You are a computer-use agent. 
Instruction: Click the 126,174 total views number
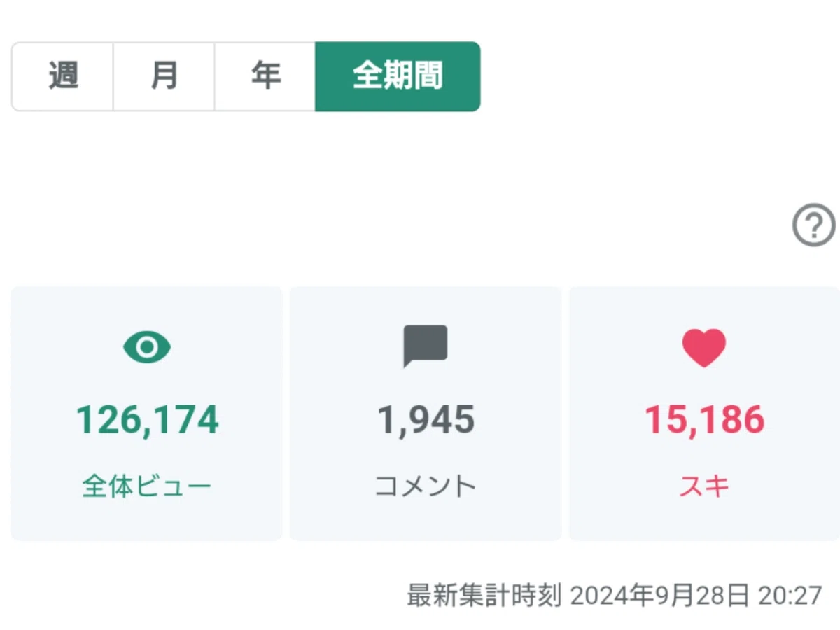[147, 420]
